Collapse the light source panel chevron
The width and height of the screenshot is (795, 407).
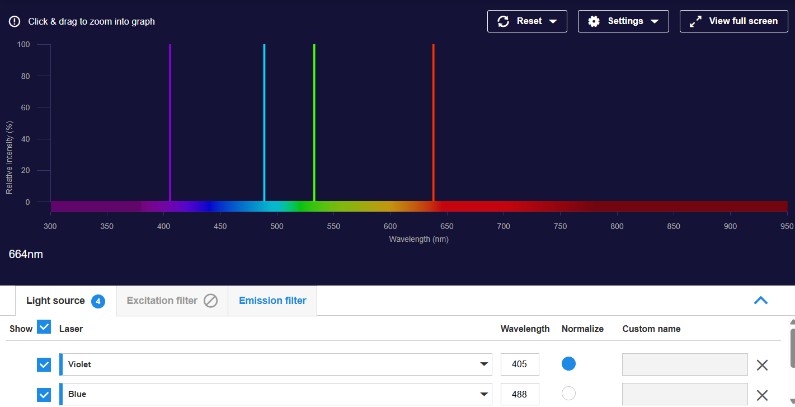[x=760, y=300]
